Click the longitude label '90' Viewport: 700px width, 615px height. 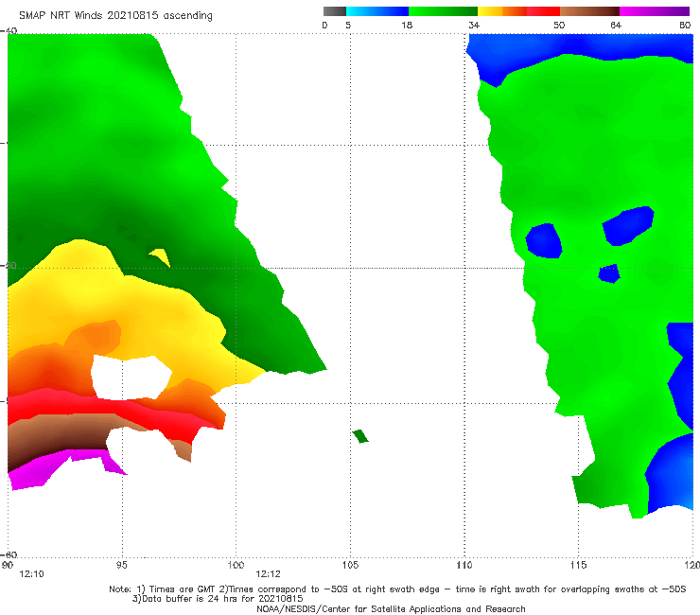click(8, 566)
